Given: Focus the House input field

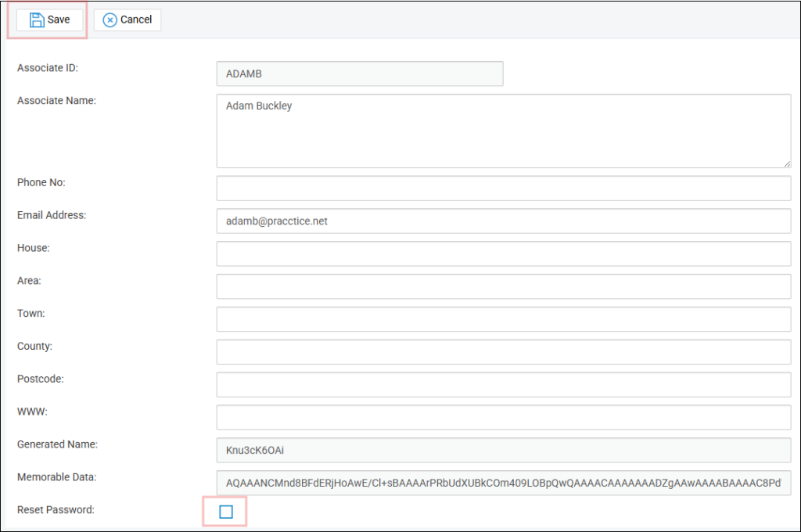Looking at the screenshot, I should tap(504, 253).
